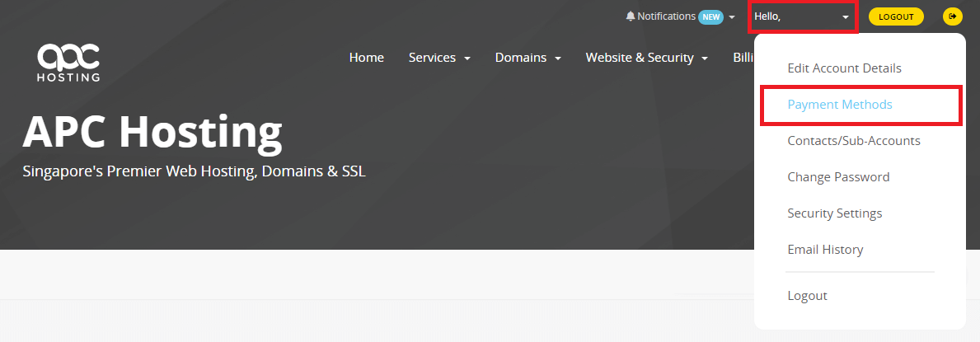
Task: Click the APC Hosting logo
Action: [x=68, y=63]
